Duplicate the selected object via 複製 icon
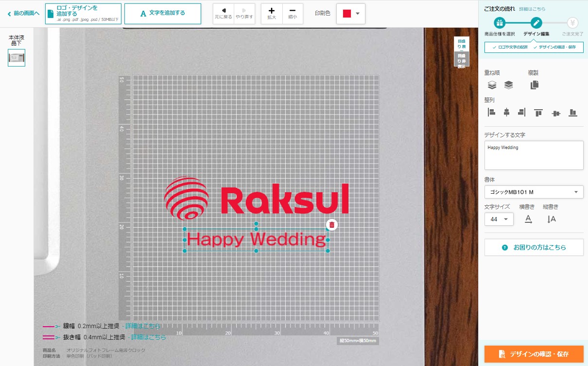Screen dimensions: 588x366 coord(535,85)
